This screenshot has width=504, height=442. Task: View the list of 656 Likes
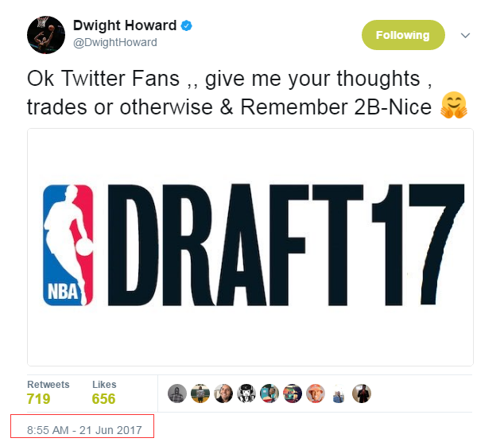coord(104,393)
